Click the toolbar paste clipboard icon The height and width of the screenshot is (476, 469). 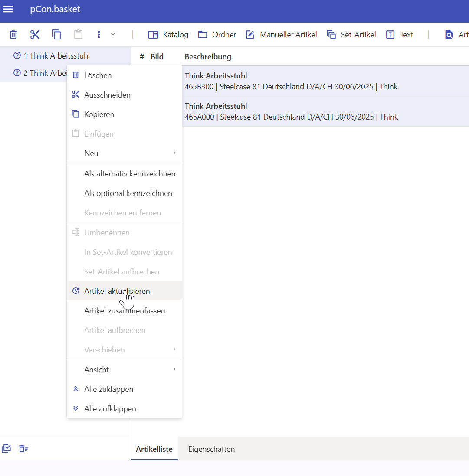click(x=79, y=34)
